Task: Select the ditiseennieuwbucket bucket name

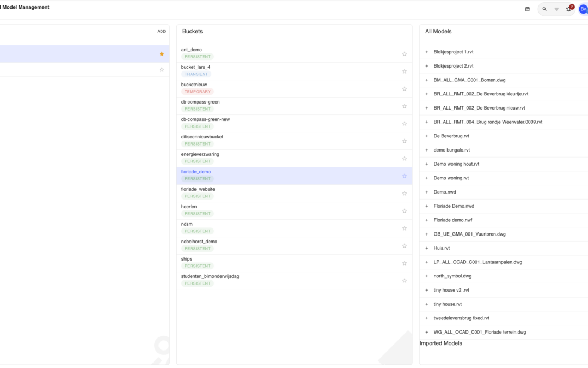Action: 202,137
